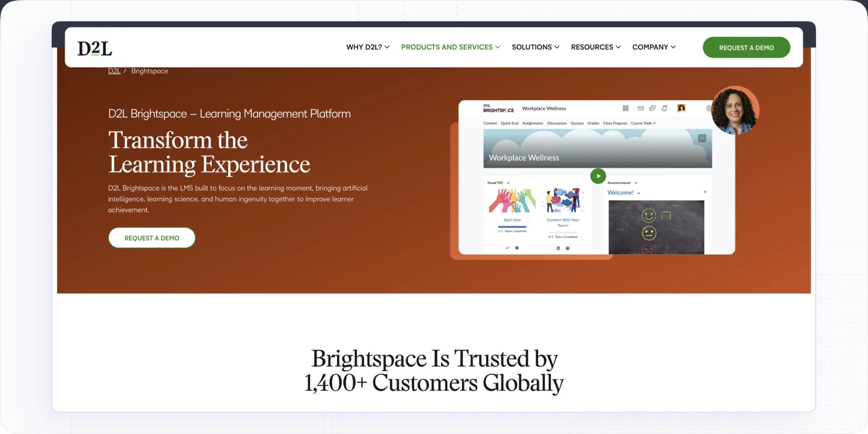Select the Assignments tab
This screenshot has height=434, width=868.
click(533, 123)
